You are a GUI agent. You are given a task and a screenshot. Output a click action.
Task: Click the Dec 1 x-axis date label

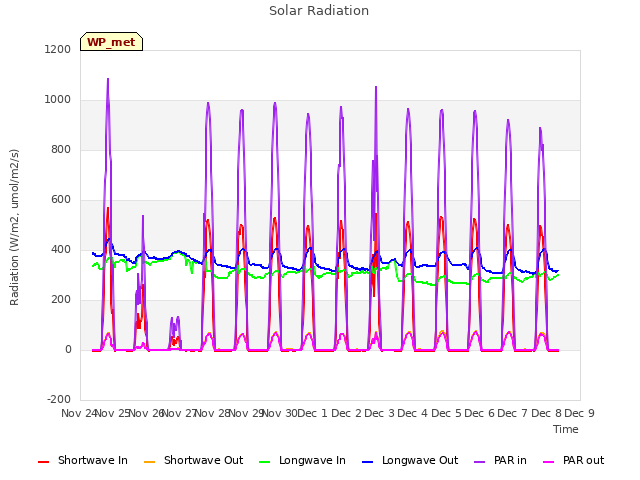click(x=312, y=413)
